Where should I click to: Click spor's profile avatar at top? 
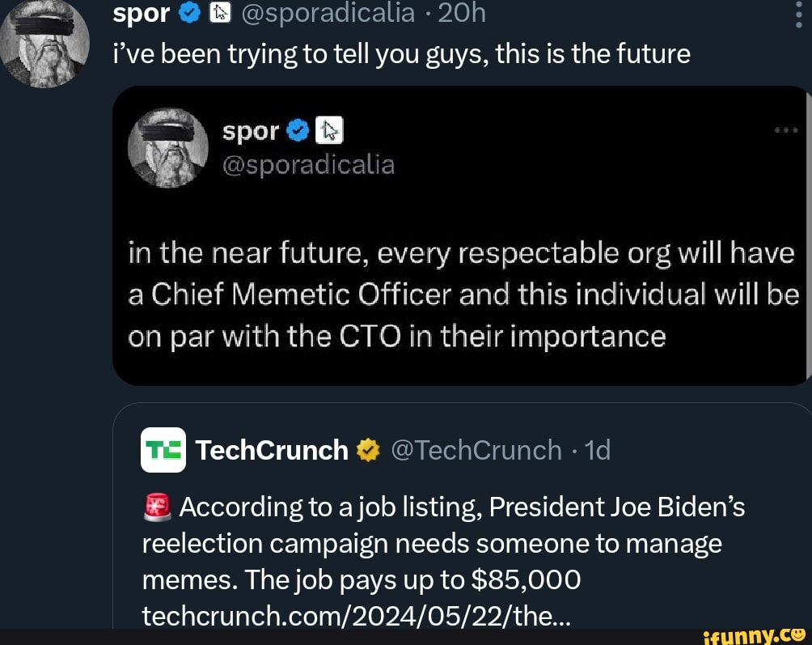44,40
